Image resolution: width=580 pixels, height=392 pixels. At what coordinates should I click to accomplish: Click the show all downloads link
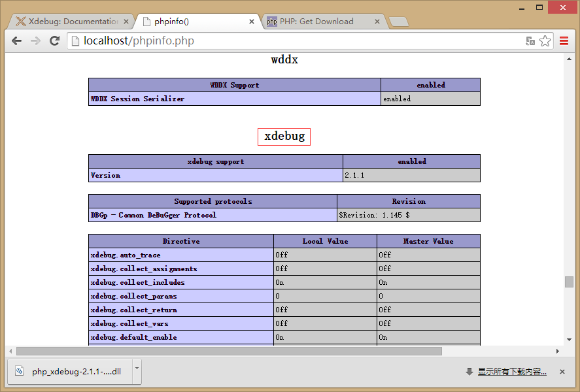click(511, 372)
